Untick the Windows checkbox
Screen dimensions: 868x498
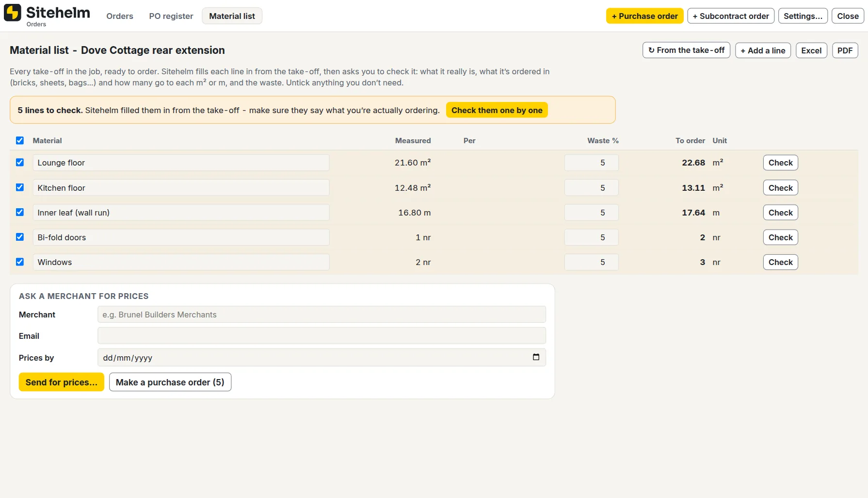pos(20,262)
